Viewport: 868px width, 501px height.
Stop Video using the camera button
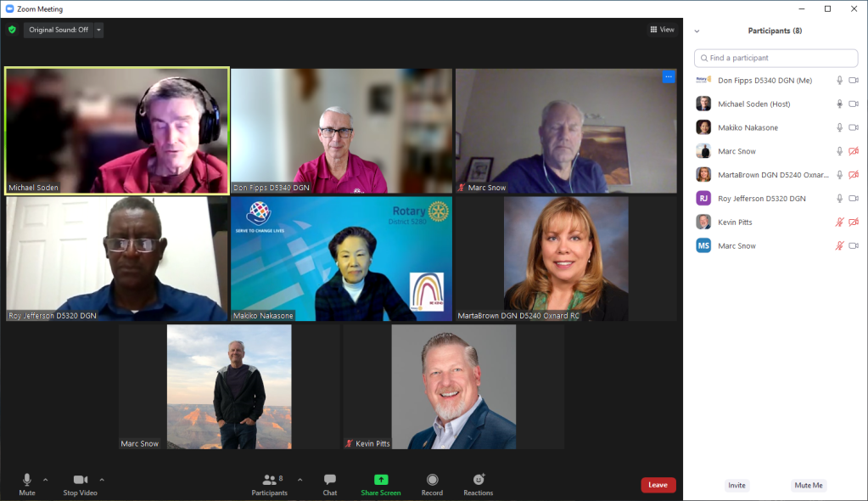coord(80,480)
